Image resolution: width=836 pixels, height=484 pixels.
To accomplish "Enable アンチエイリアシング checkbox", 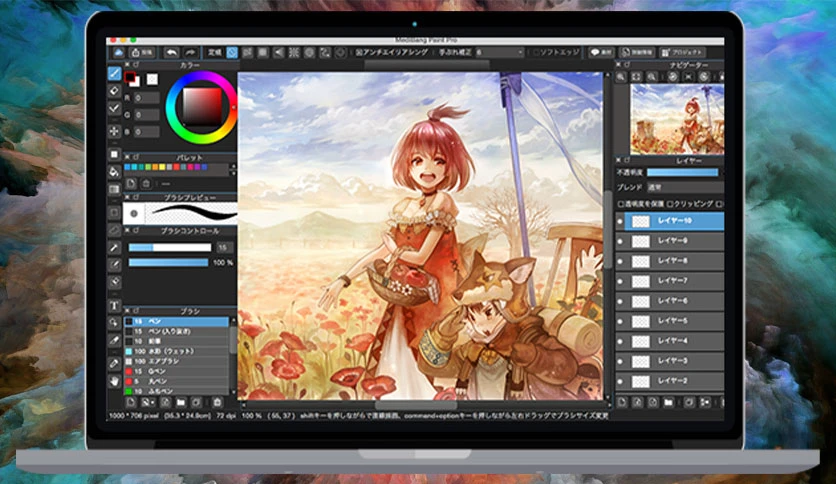I will [359, 52].
